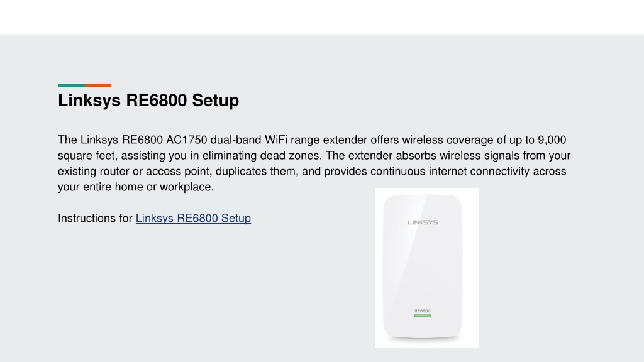Click the LINKSYS logo on the device

tap(423, 222)
